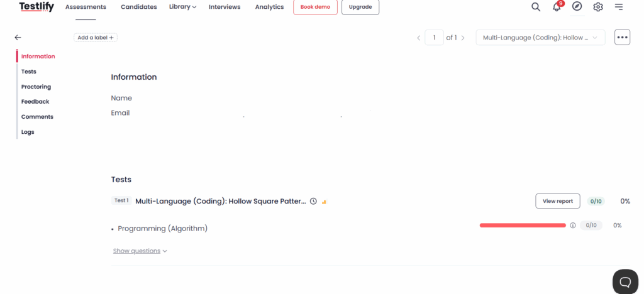Click the 'of 1' page count text

point(452,38)
